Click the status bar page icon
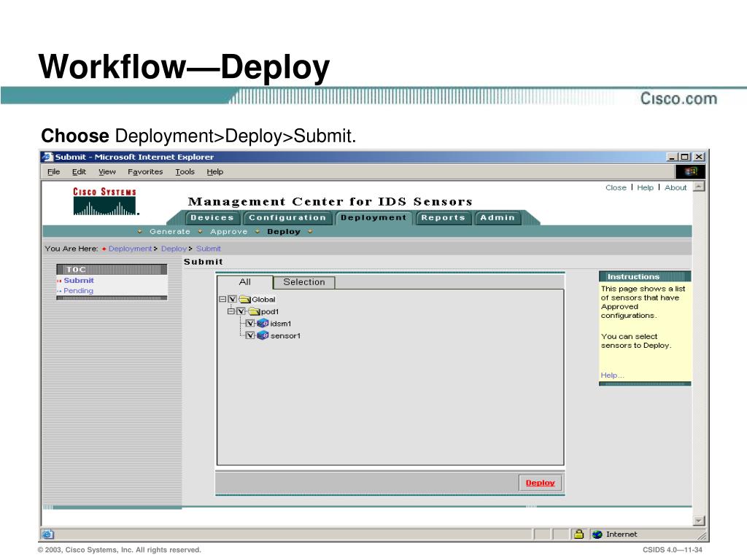Viewport: 747px width, 560px height. click(47, 534)
